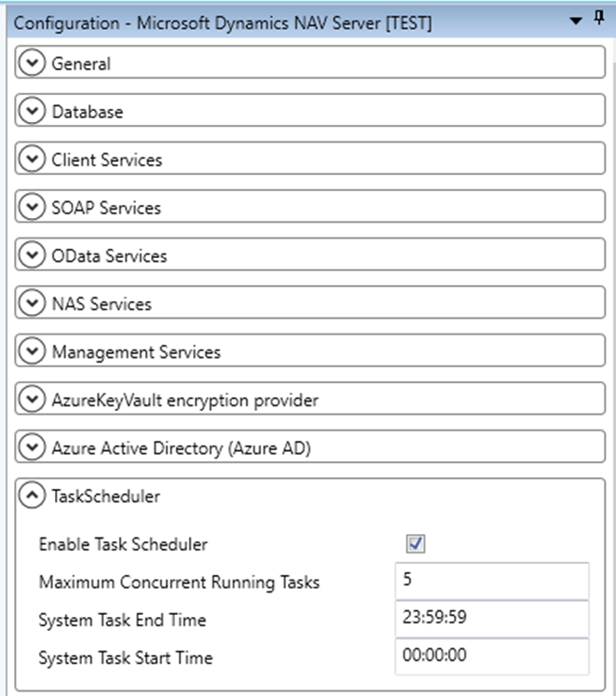Expand AzureKeyVault encryption provider chevron
Image resolution: width=616 pixels, height=696 pixels.
coord(32,399)
